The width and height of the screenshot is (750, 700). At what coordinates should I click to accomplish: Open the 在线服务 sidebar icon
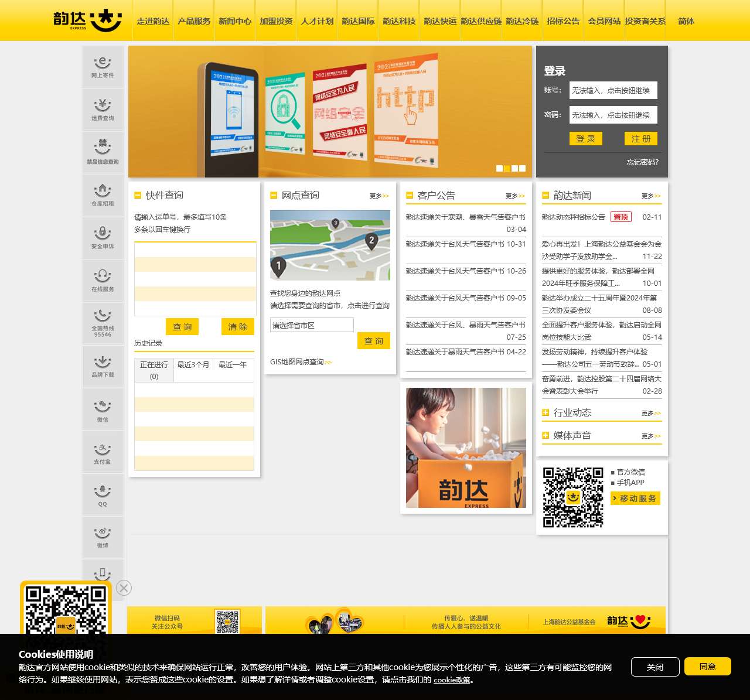tap(103, 281)
